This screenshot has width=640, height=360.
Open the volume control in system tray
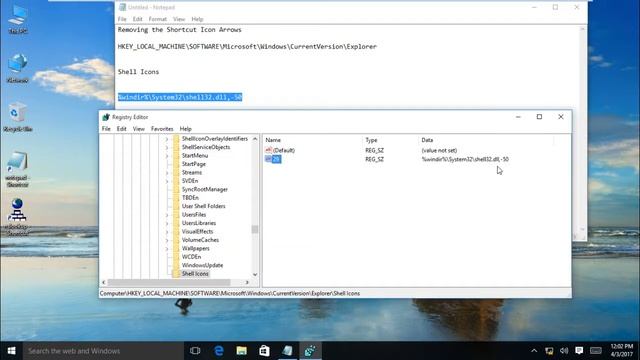pos(564,351)
